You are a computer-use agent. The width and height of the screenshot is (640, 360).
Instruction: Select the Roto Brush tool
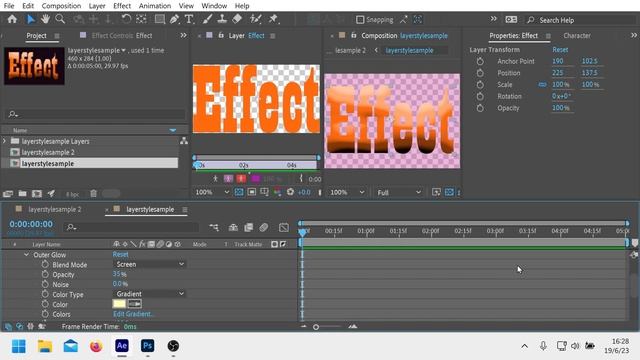pos(256,19)
